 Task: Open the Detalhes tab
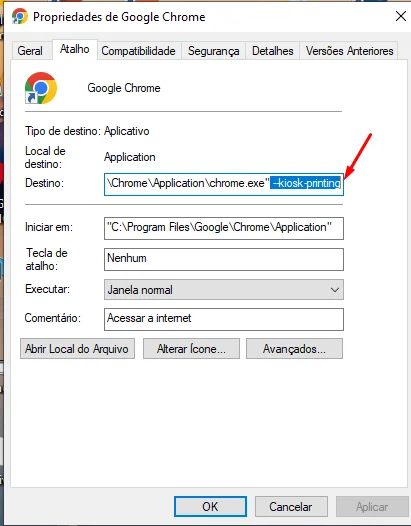(272, 51)
